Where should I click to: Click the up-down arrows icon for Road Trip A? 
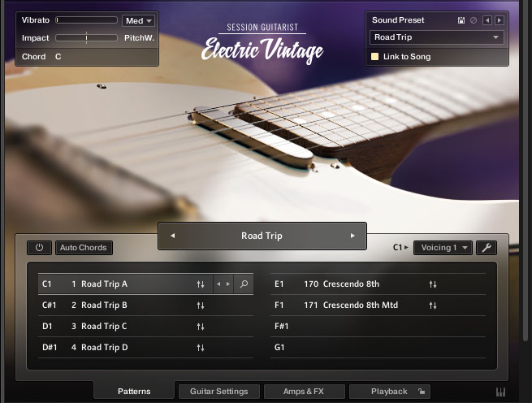pyautogui.click(x=201, y=284)
